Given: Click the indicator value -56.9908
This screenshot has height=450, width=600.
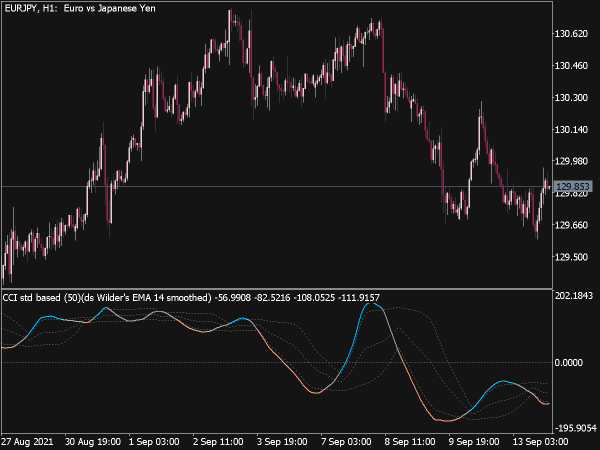Looking at the screenshot, I should tap(233, 298).
